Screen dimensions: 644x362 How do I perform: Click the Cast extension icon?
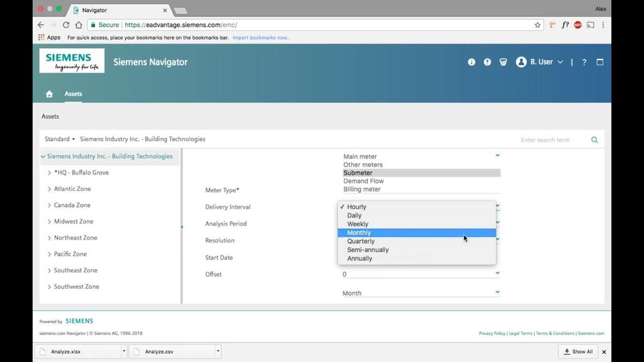click(590, 25)
